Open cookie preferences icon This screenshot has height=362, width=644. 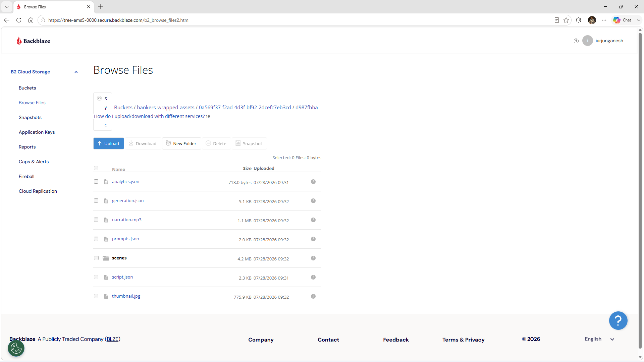[16, 348]
